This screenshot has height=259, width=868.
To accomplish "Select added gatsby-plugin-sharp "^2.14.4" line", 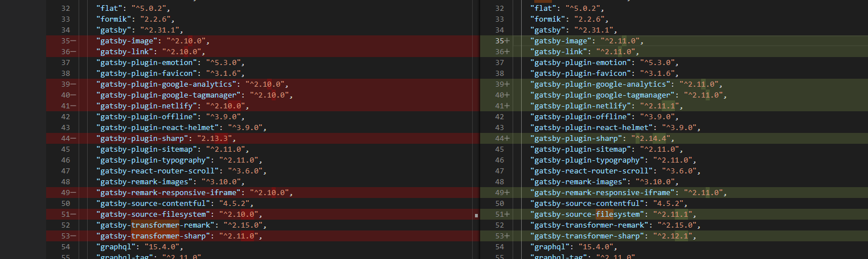I will point(602,139).
